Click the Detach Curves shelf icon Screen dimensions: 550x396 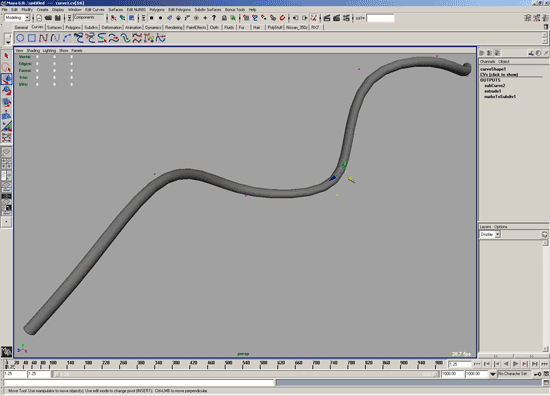(x=90, y=38)
